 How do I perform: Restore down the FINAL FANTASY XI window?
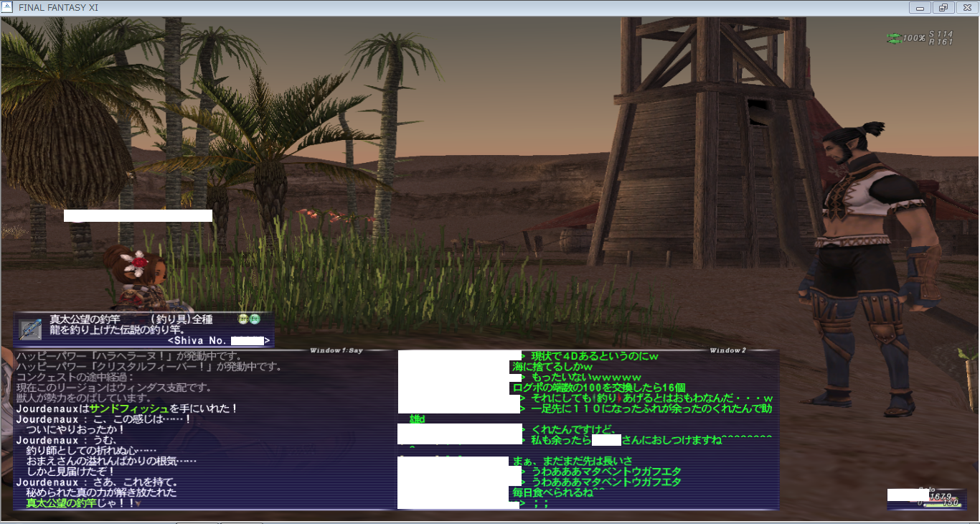click(943, 8)
